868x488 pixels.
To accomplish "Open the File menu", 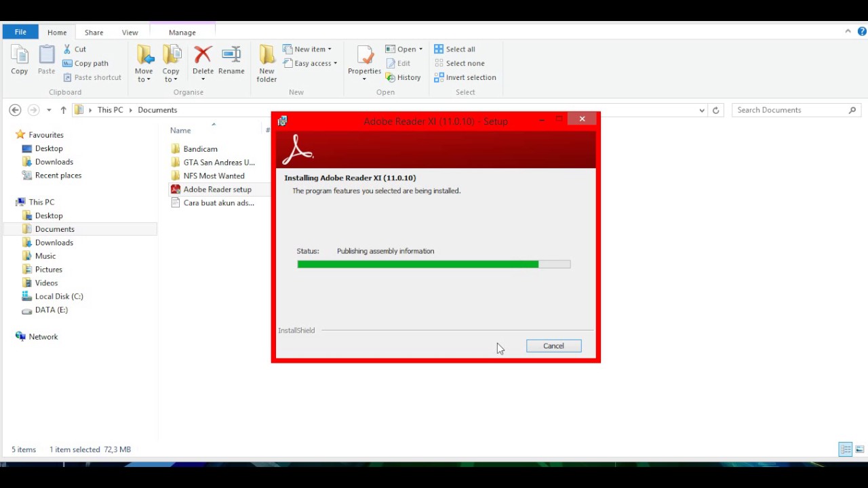I will 20,32.
